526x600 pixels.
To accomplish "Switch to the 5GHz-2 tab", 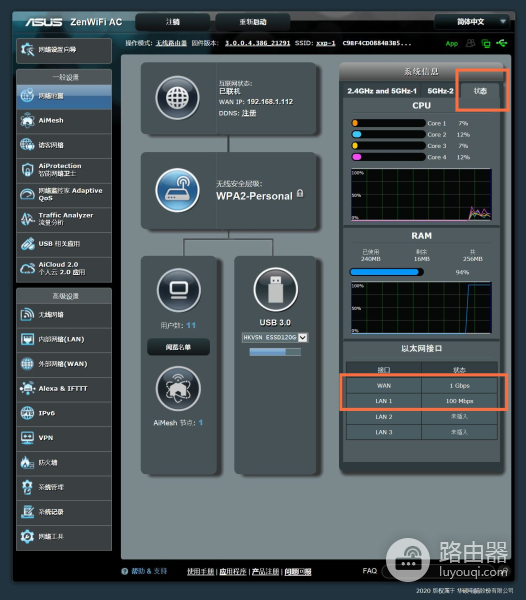I will click(x=440, y=91).
